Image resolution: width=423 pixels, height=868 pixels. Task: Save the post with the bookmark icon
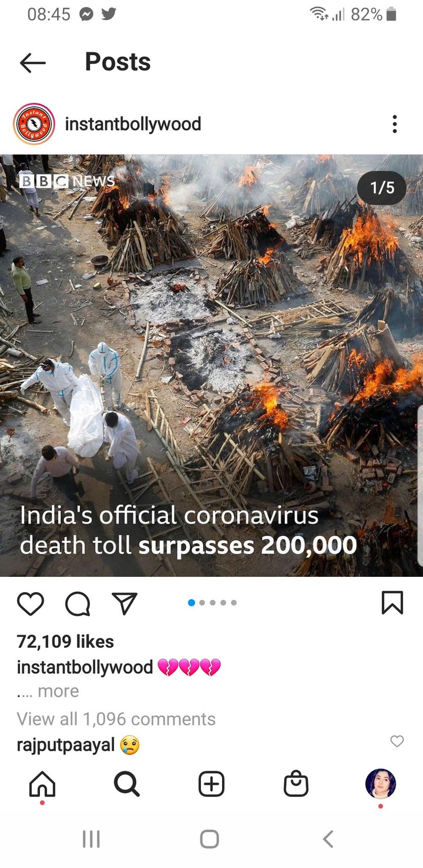392,603
